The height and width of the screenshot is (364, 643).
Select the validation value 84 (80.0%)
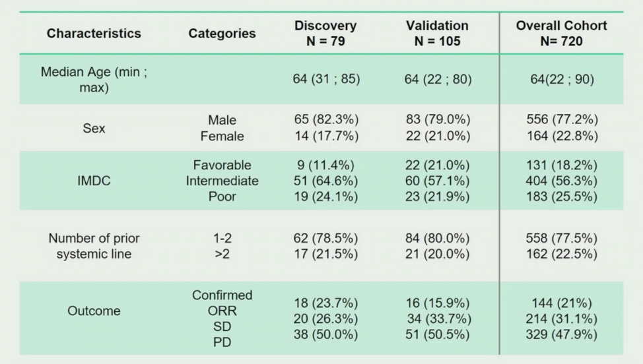click(x=438, y=238)
